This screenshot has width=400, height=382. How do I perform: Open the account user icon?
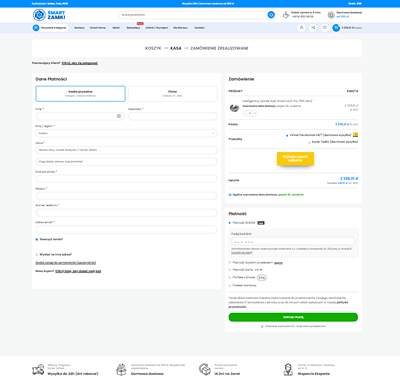click(x=301, y=28)
